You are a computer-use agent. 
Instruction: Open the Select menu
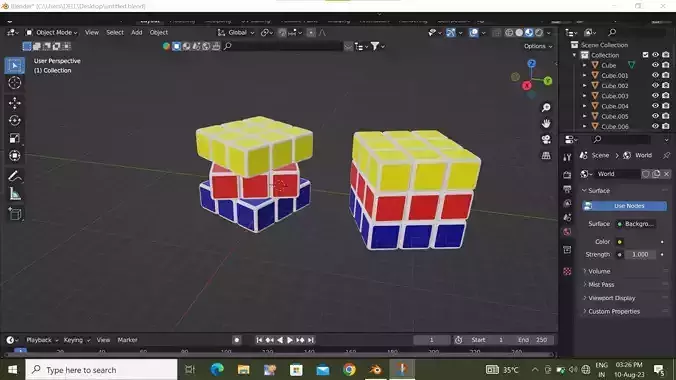(x=115, y=32)
